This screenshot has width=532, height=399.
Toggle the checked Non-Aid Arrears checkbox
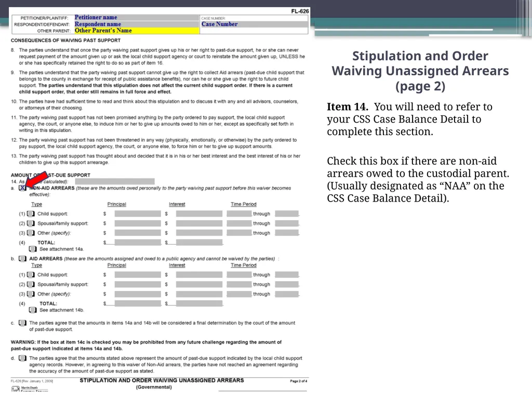(x=22, y=188)
